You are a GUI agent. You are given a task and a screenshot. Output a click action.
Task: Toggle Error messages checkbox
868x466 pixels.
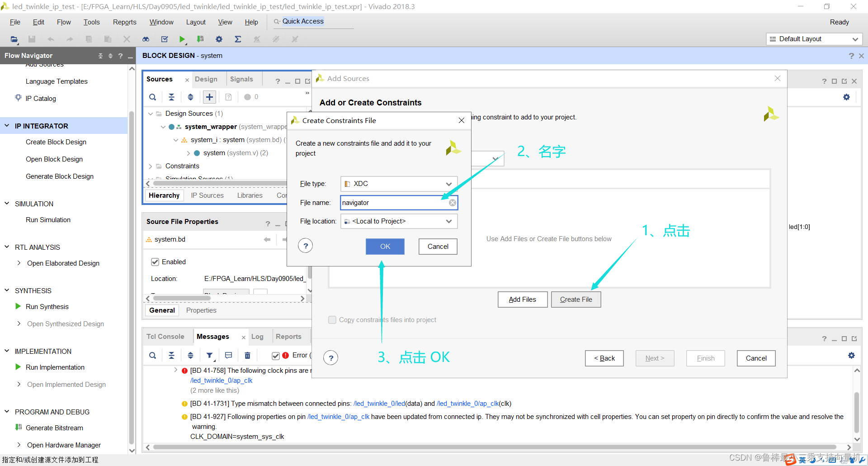click(276, 356)
